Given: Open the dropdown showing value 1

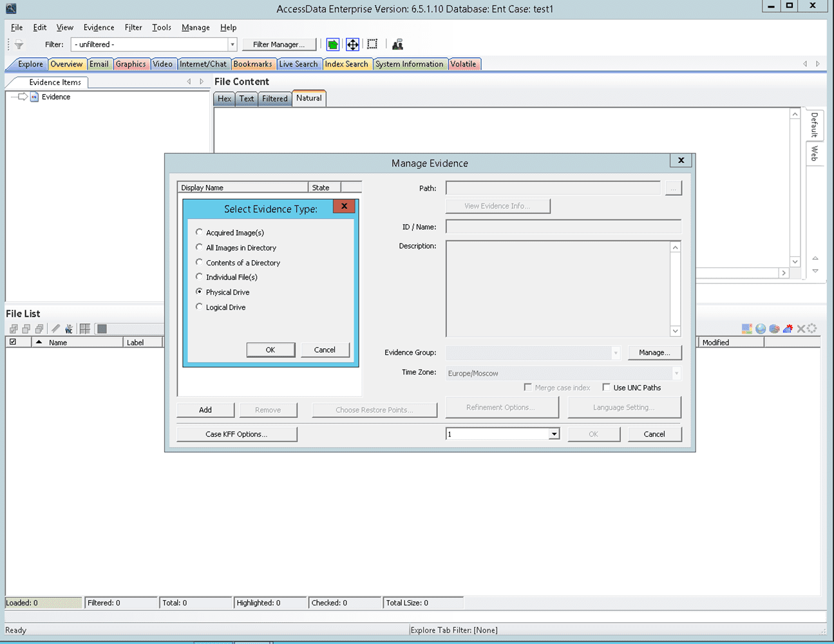Looking at the screenshot, I should point(553,434).
